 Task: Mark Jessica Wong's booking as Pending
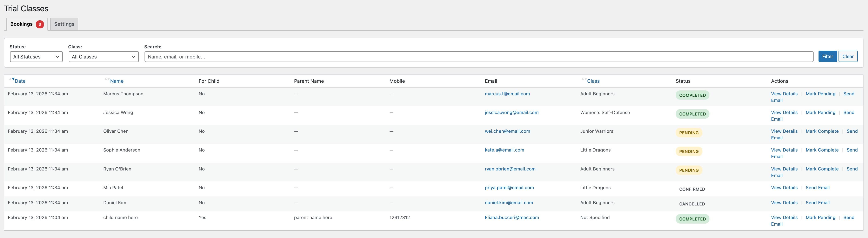[x=821, y=112]
